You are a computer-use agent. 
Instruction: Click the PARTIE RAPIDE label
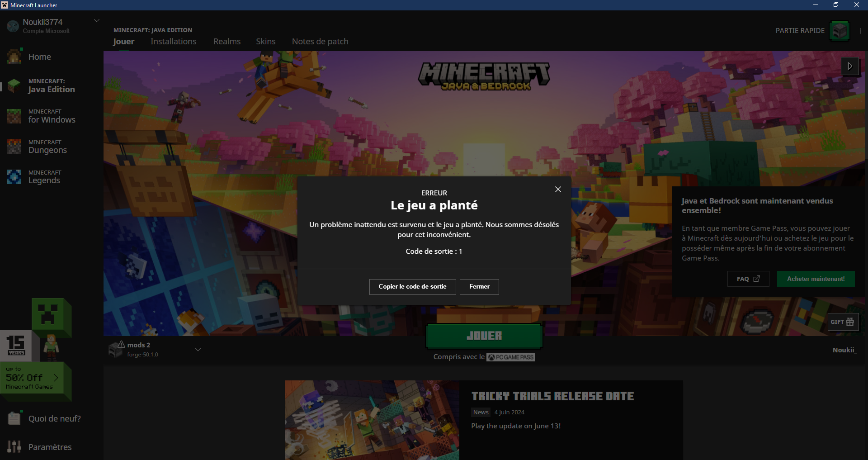(x=800, y=31)
